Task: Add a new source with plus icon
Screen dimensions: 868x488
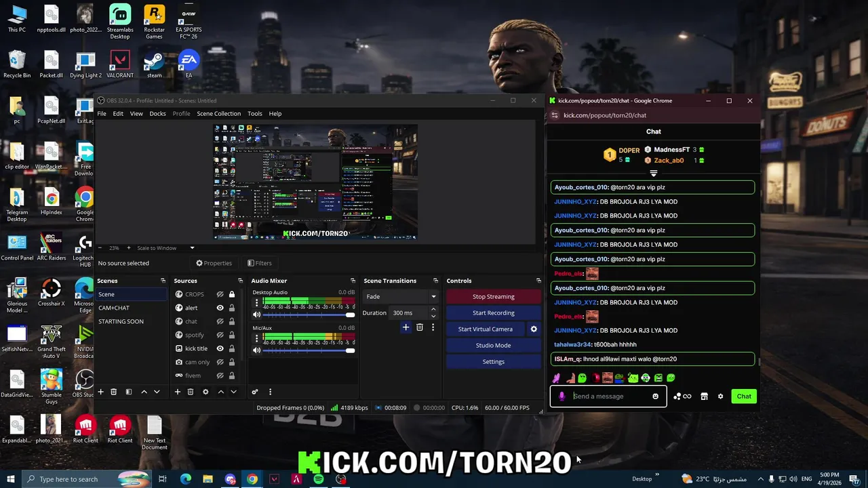Action: pos(178,392)
